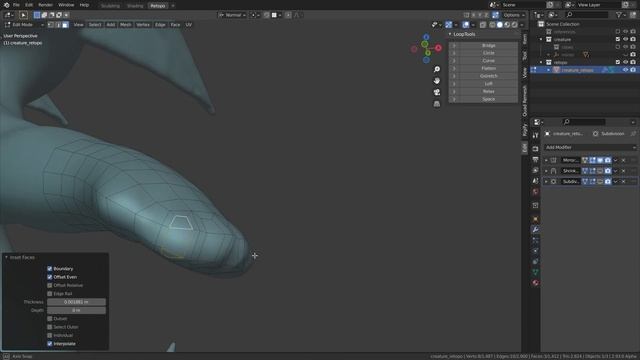The height and width of the screenshot is (360, 640).
Task: Toggle X-ray view icon
Action: 483,25
